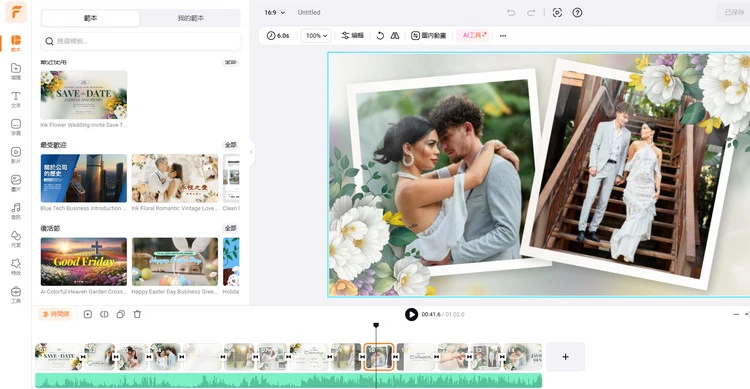This screenshot has width=750, height=389.
Task: Click the flip mirror icon in toolbar
Action: pyautogui.click(x=395, y=35)
